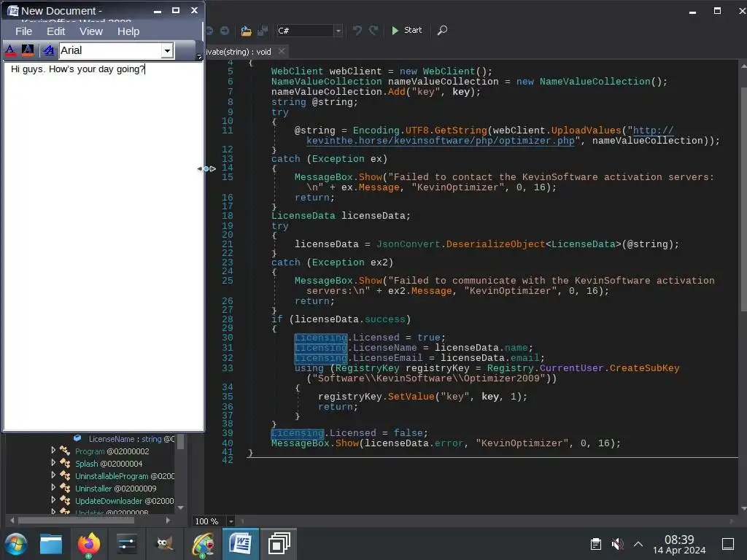Click the Search magnifier icon in dnSpy
747x560 pixels.
(x=442, y=31)
